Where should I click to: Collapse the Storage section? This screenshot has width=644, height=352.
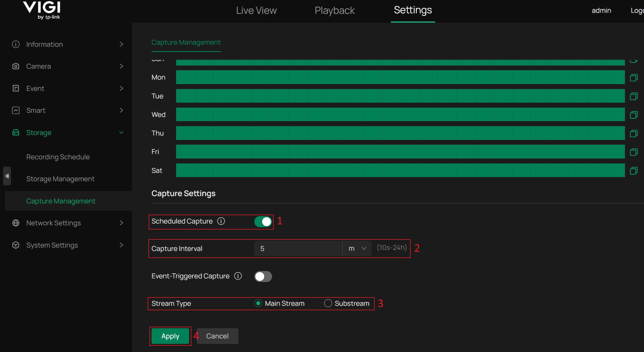coord(121,132)
